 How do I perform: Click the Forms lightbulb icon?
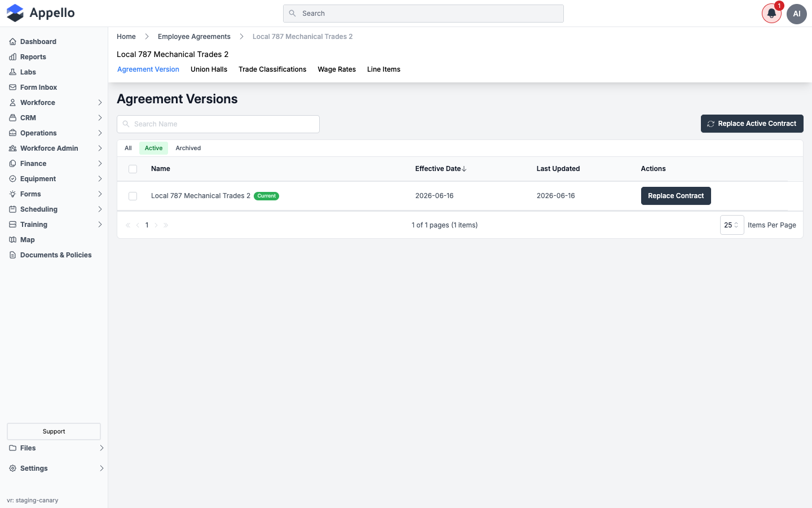point(12,194)
